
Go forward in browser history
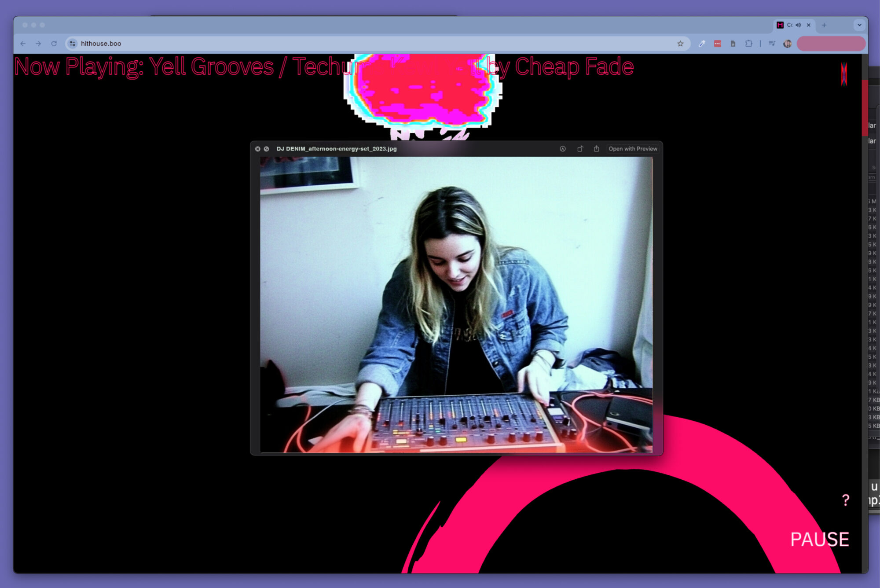pos(38,44)
